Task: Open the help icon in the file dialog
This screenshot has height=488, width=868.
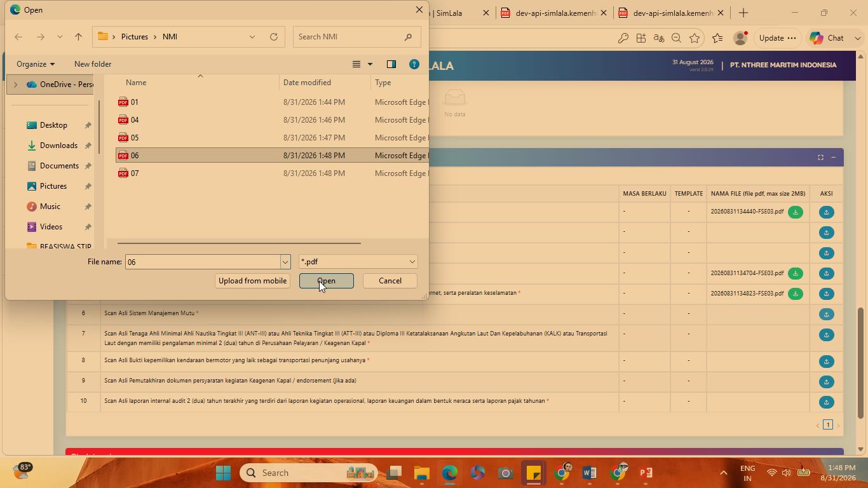Action: 414,64
